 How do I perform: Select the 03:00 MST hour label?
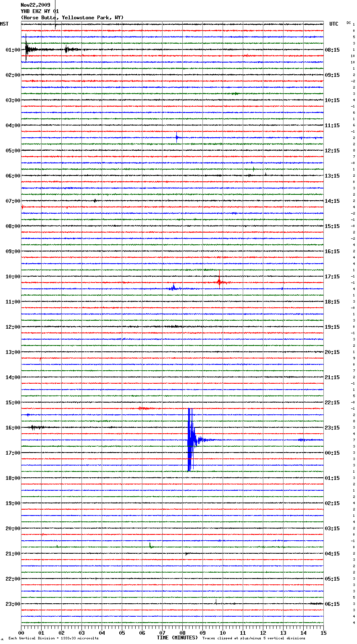click(13, 100)
